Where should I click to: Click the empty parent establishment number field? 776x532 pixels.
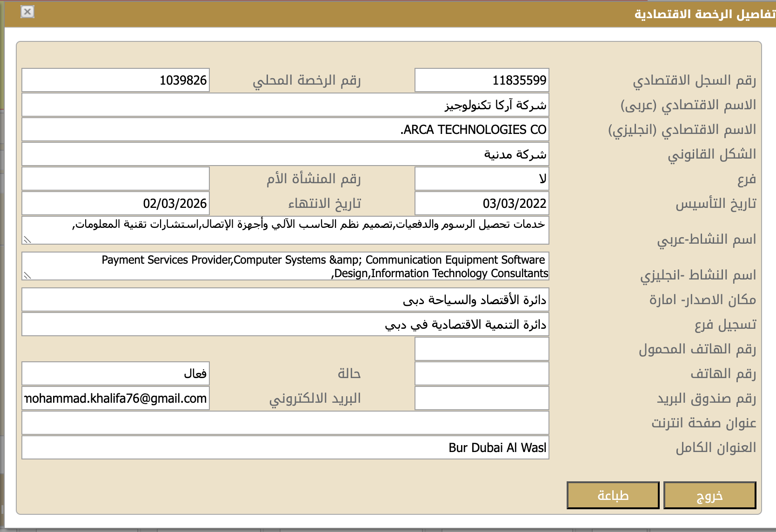click(x=116, y=179)
